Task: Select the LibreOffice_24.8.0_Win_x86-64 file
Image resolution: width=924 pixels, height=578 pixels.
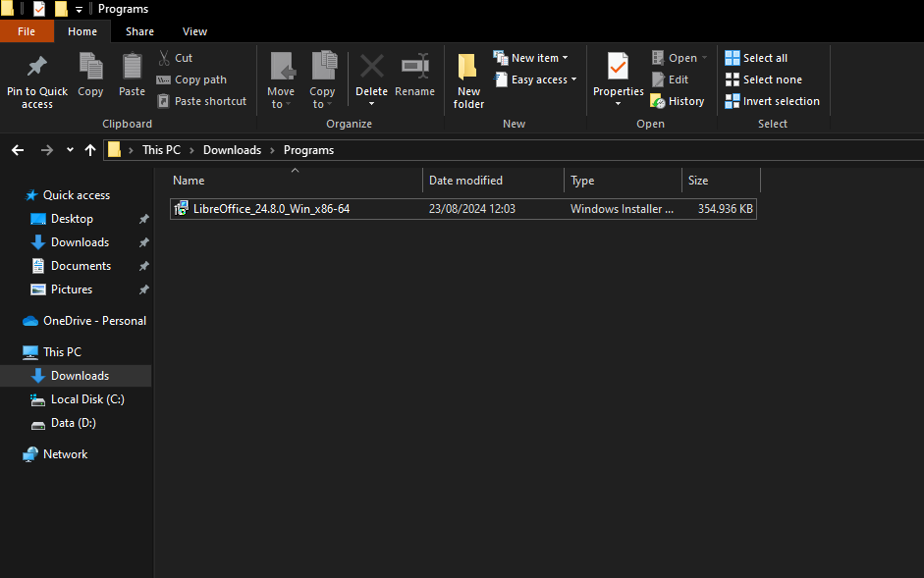Action: (x=271, y=209)
